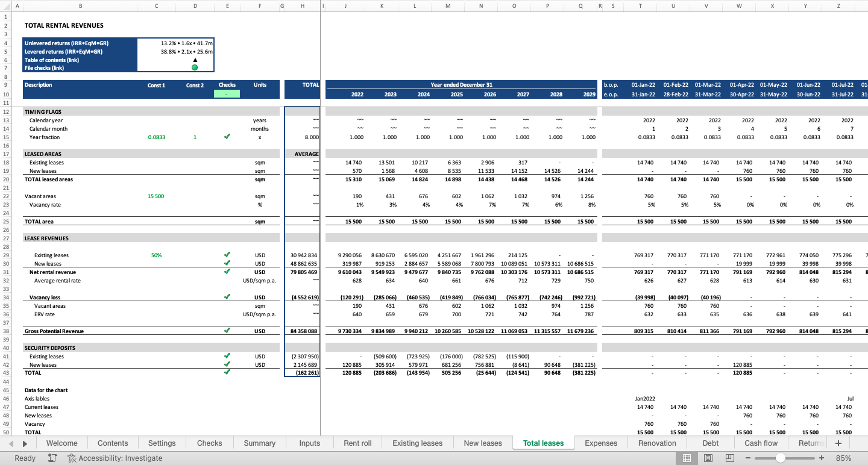The height and width of the screenshot is (465, 868).
Task: Open the Expenses sheet tab
Action: [x=601, y=443]
